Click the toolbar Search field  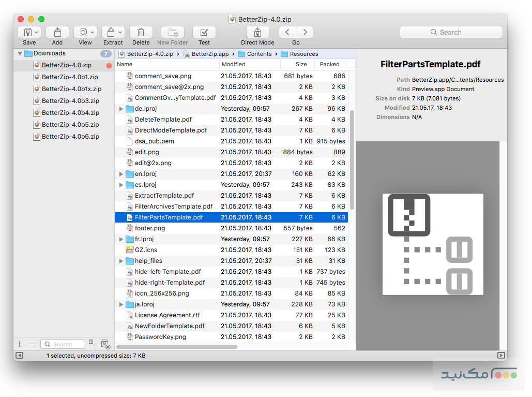tap(451, 32)
